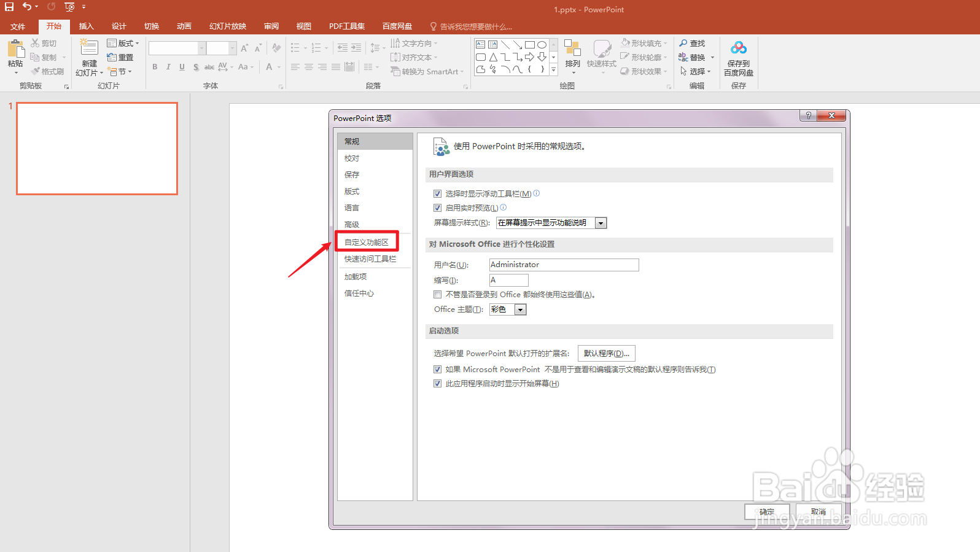Switch to the 设计 ribbon tab

[119, 26]
